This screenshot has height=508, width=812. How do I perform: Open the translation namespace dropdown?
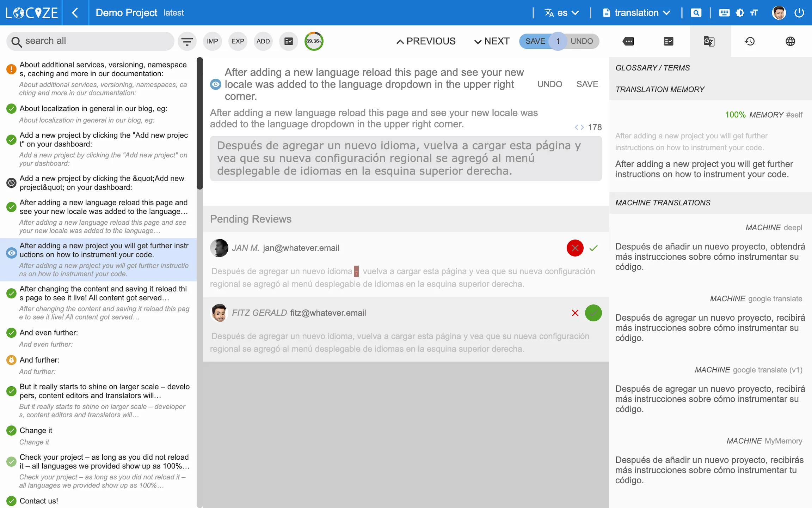pyautogui.click(x=636, y=13)
